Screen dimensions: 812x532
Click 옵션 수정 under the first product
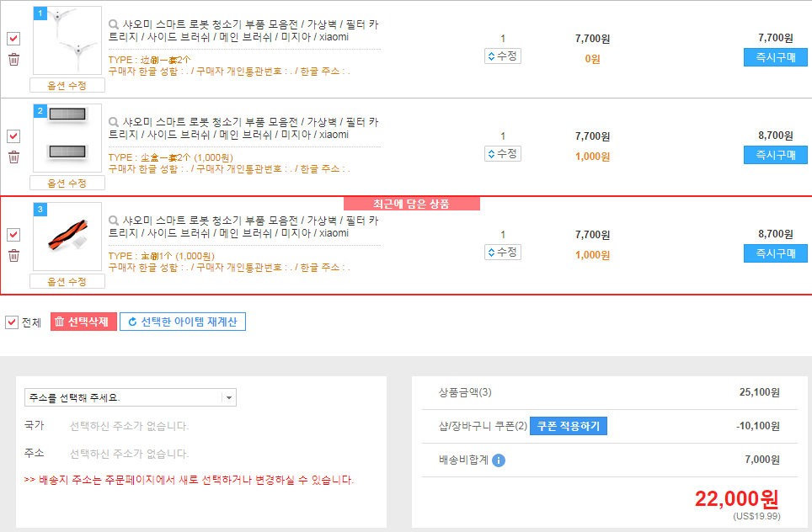point(67,86)
